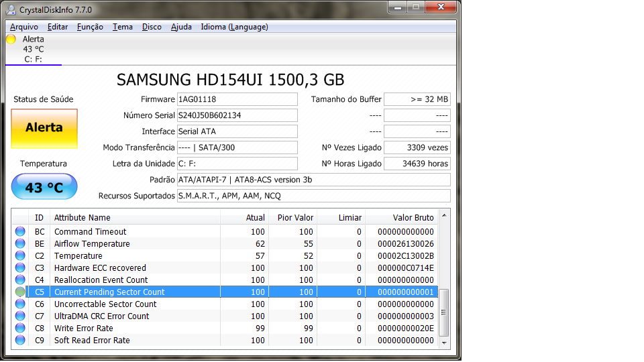Click the Interface field Serial ATA
644x362 pixels.
[237, 131]
